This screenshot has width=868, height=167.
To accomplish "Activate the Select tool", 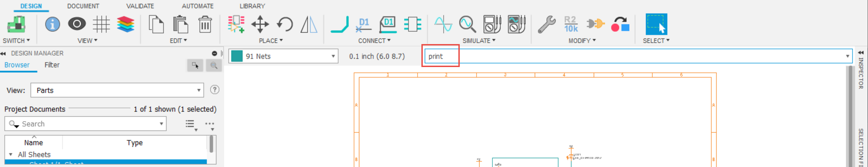I will (656, 24).
